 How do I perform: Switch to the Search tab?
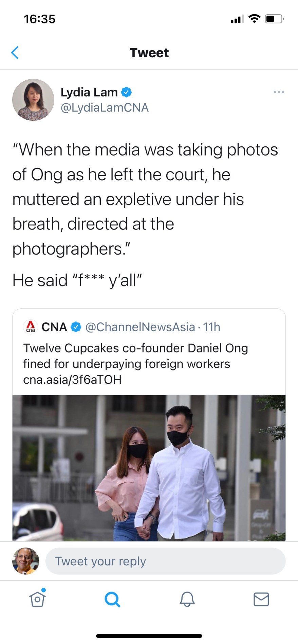(112, 599)
